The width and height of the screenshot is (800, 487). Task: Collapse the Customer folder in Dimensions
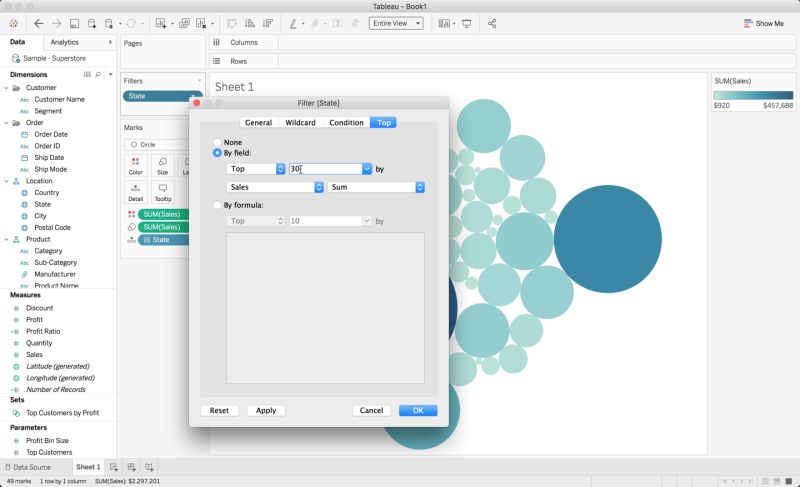pyautogui.click(x=7, y=88)
